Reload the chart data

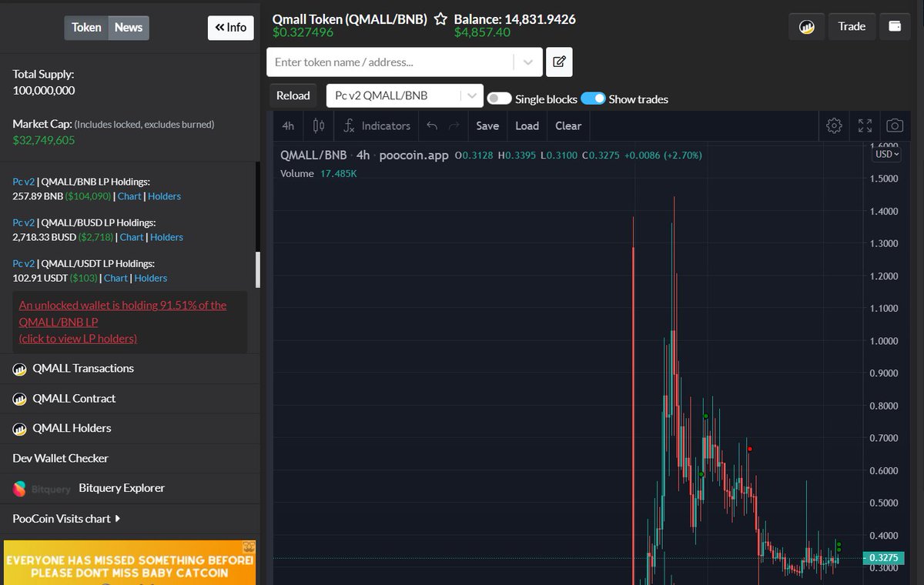click(x=293, y=95)
